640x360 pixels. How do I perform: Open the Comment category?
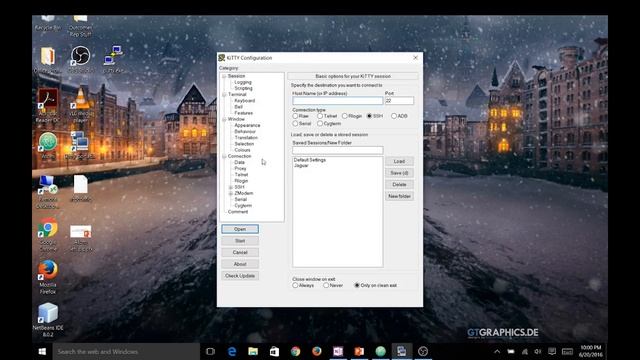[238, 212]
